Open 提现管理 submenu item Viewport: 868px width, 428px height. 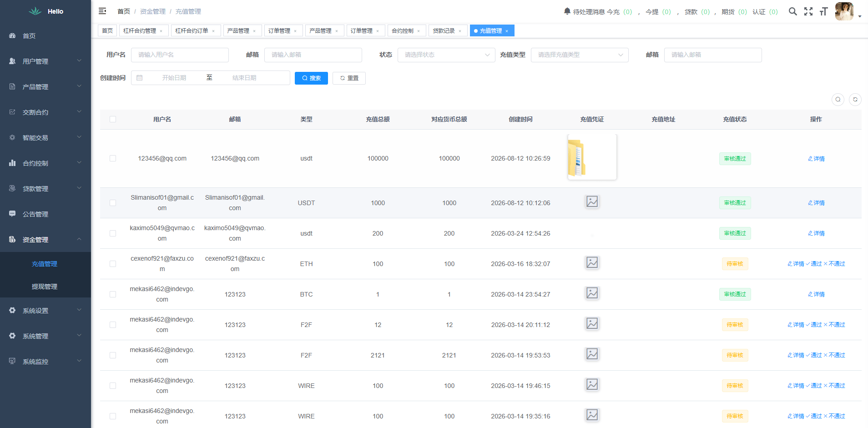click(45, 287)
